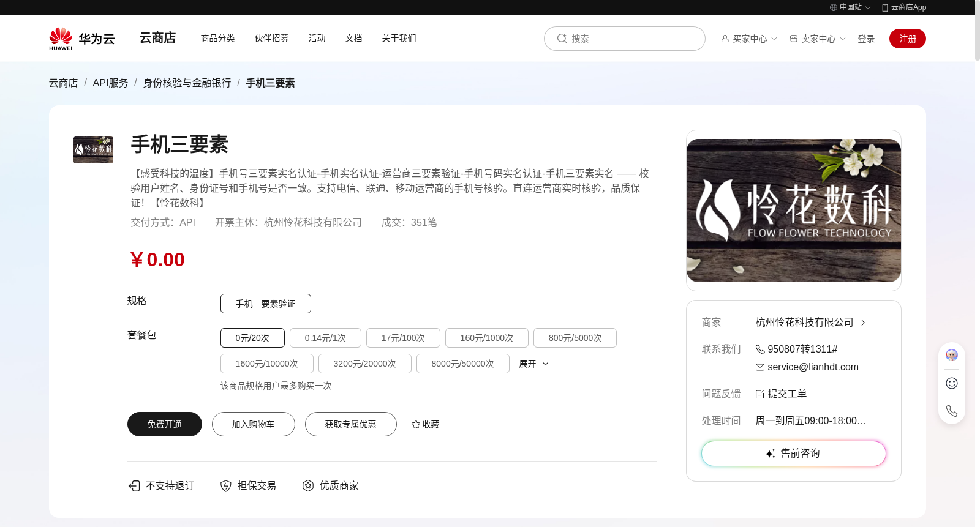
Task: Select the 3200元/20000次 package
Action: click(x=365, y=364)
